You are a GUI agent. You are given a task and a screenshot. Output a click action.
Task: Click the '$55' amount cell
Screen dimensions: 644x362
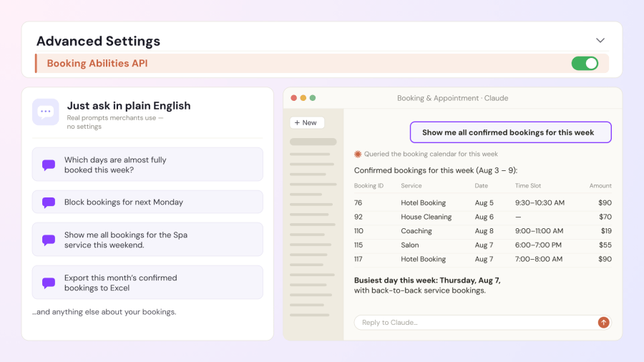605,245
